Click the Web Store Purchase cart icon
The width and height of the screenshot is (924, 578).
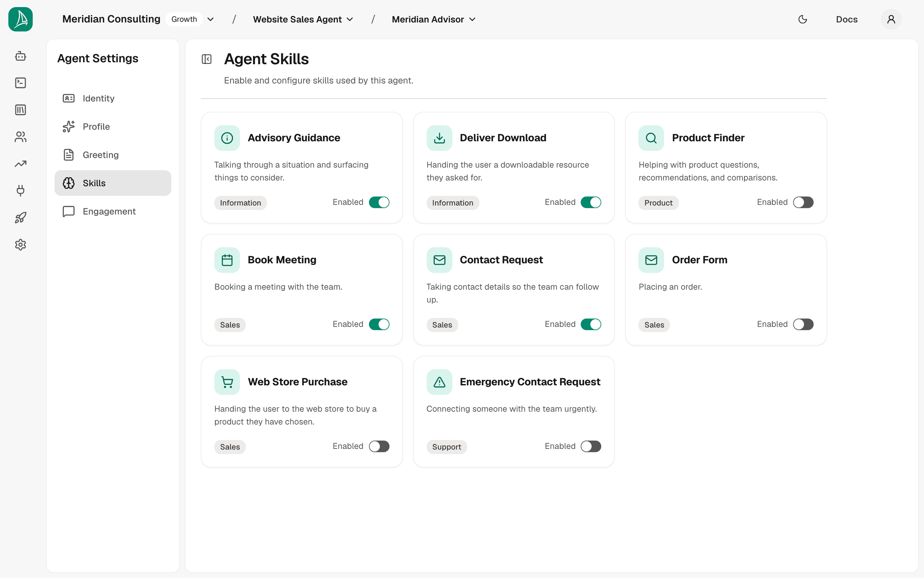227,382
